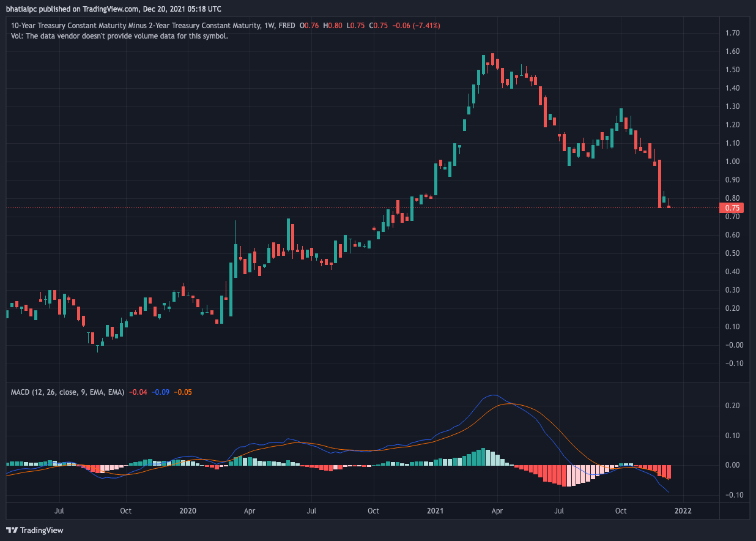Click the red 0.75 current price label
The image size is (756, 541).
[732, 207]
